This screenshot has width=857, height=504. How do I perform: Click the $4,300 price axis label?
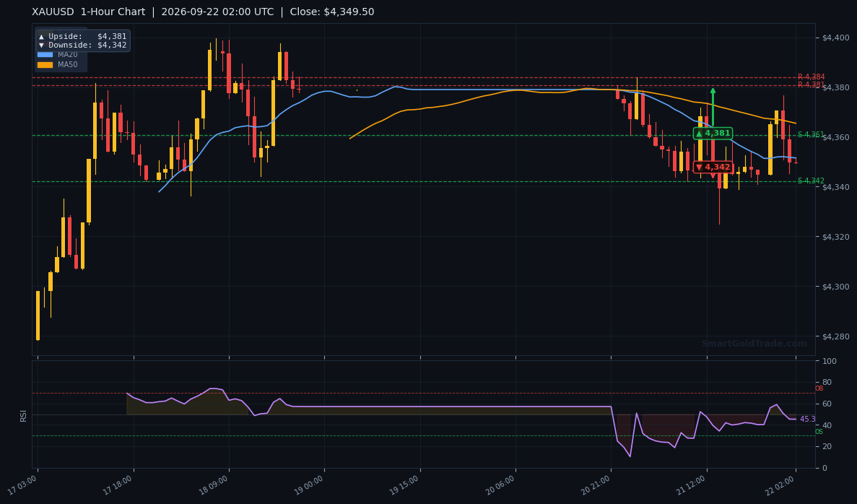(835, 287)
